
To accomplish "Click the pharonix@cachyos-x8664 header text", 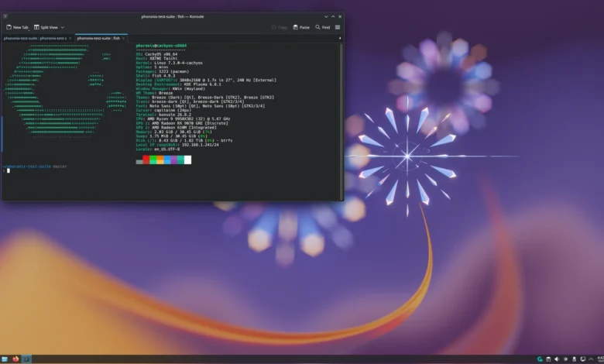I will pyautogui.click(x=161, y=46).
